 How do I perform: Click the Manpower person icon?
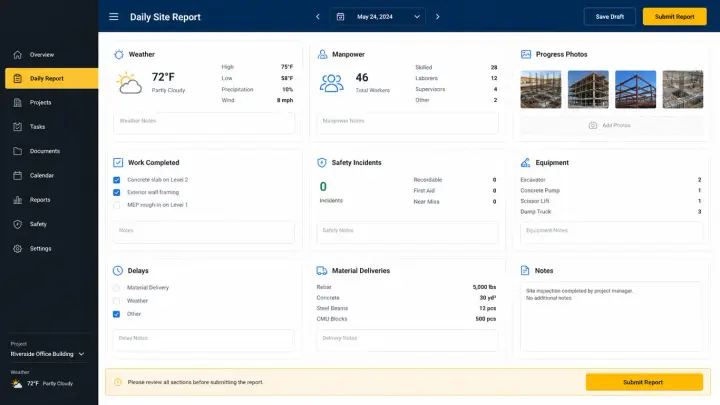tap(322, 54)
